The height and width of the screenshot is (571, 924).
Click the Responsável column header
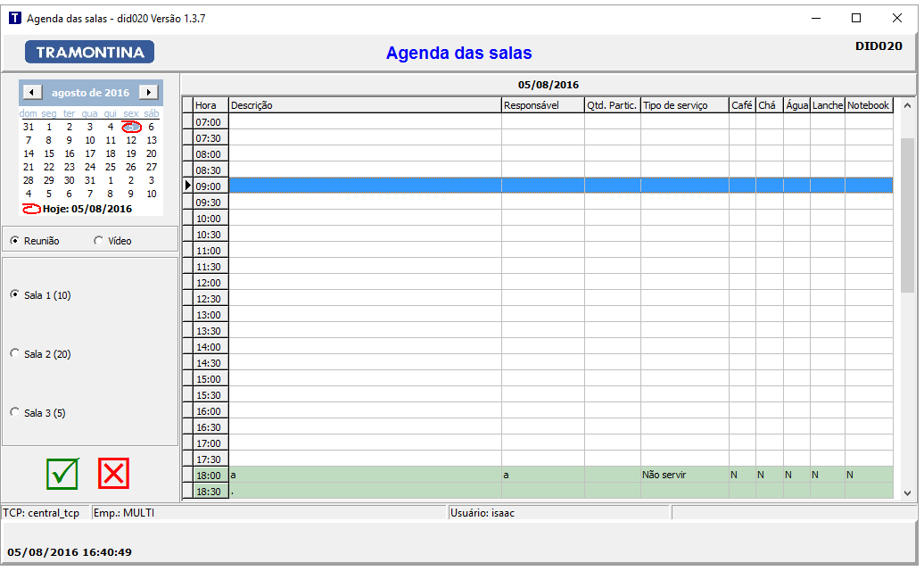pos(542,105)
